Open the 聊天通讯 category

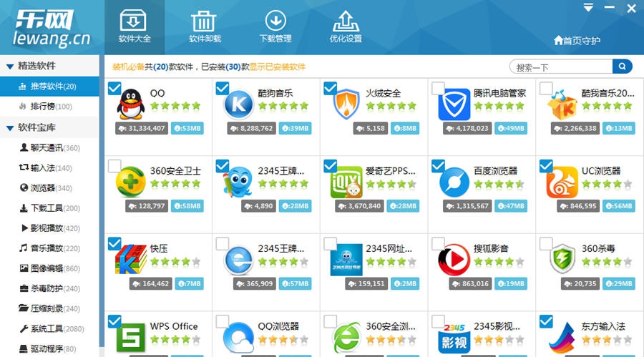[x=49, y=147]
